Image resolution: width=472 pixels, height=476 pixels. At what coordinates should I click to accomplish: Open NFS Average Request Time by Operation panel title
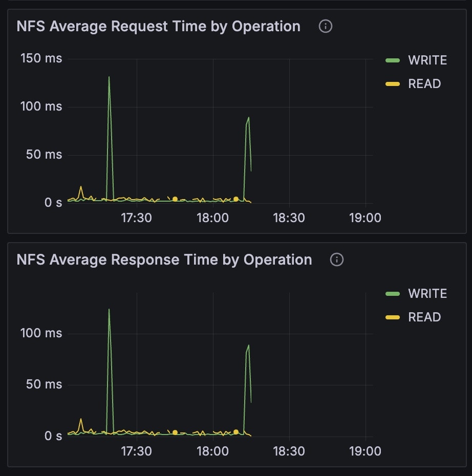159,26
